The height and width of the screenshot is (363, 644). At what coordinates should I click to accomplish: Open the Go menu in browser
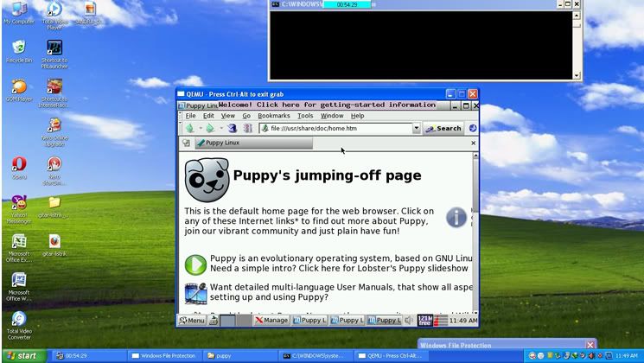coord(246,116)
